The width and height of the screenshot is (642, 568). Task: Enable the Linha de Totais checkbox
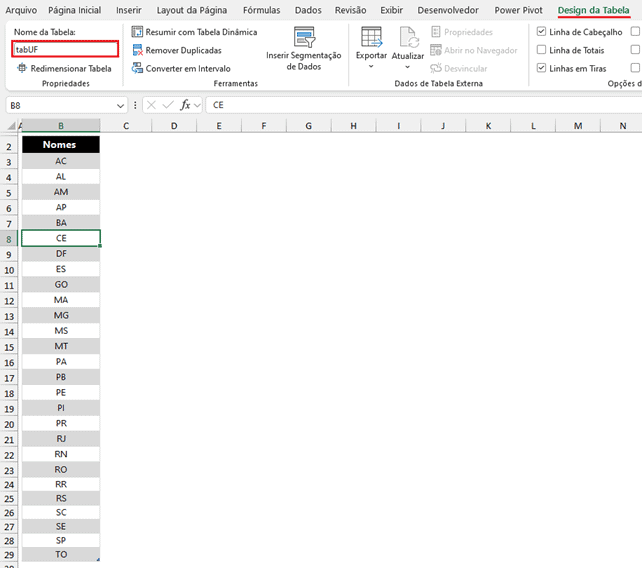[542, 50]
